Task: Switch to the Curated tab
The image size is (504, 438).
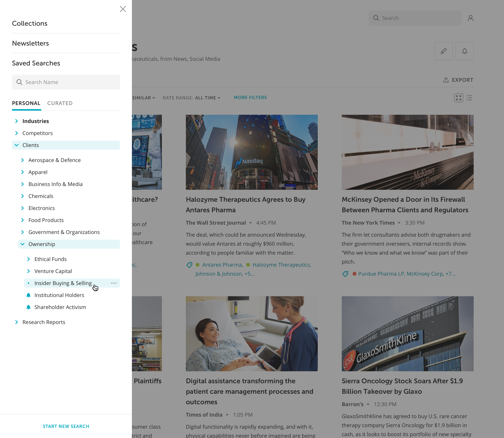Action: (60, 103)
